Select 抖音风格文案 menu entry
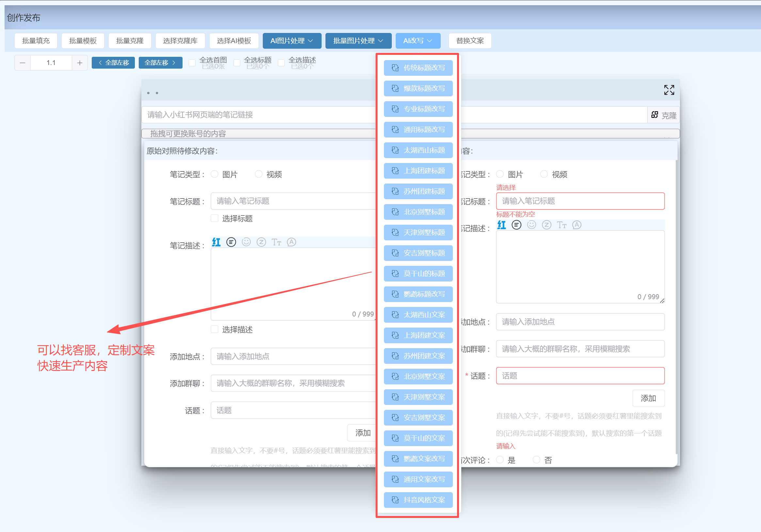The width and height of the screenshot is (761, 532). [x=418, y=500]
